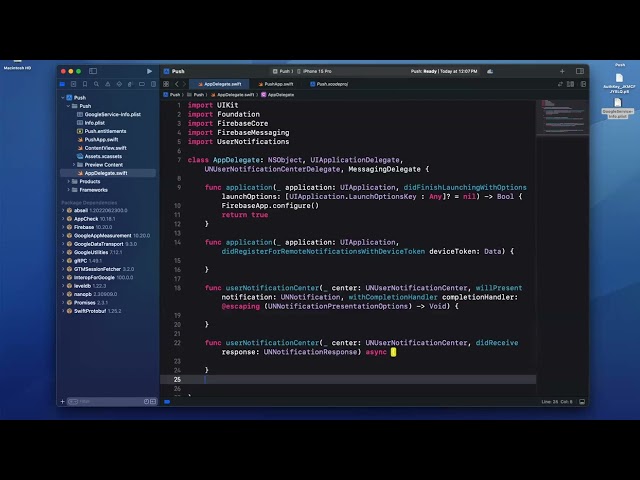Select the AppCheck package

[x=91, y=219]
